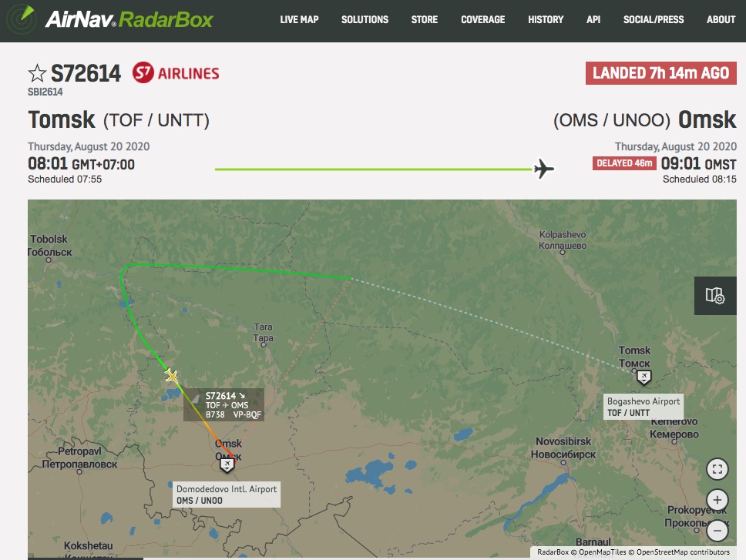Go to the STORE page
The image size is (746, 560).
tap(425, 19)
